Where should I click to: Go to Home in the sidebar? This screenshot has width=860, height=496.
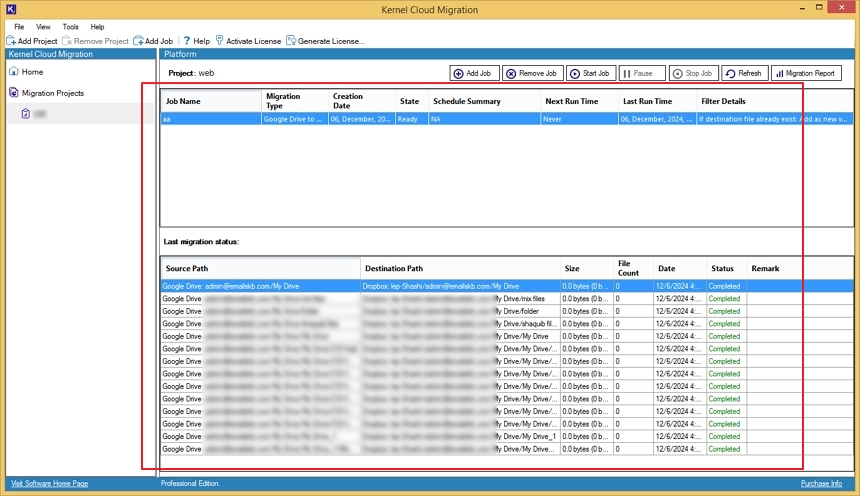26,71
